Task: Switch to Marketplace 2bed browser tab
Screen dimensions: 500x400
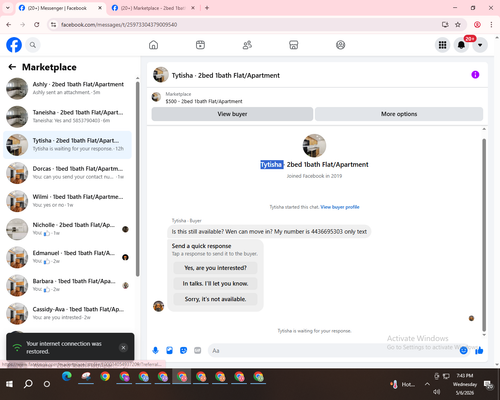Action: pos(153,8)
